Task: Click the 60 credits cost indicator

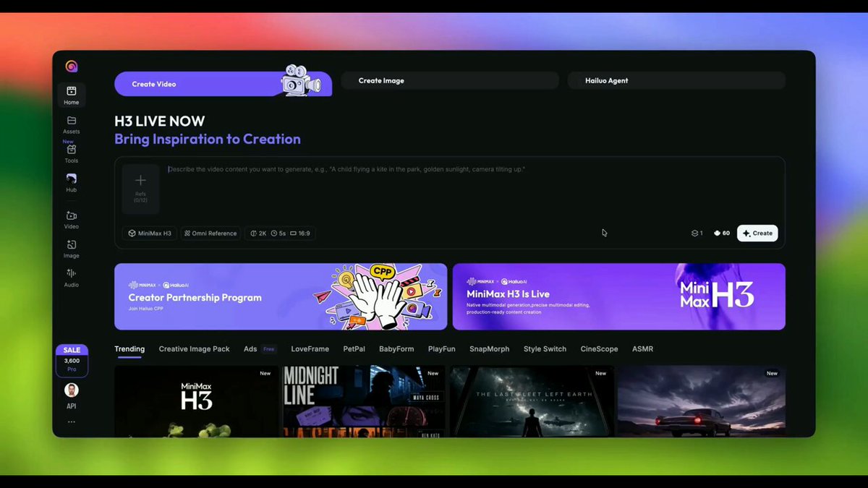Action: 722,234
